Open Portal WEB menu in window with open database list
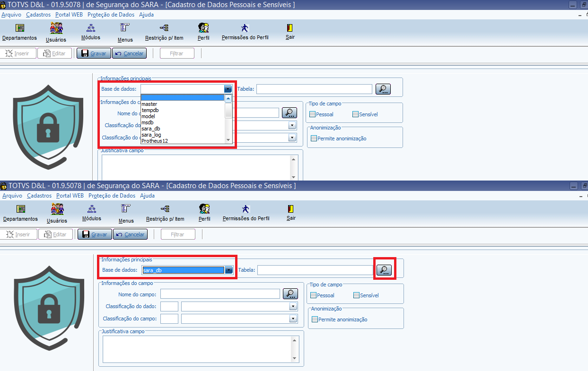 (x=69, y=15)
